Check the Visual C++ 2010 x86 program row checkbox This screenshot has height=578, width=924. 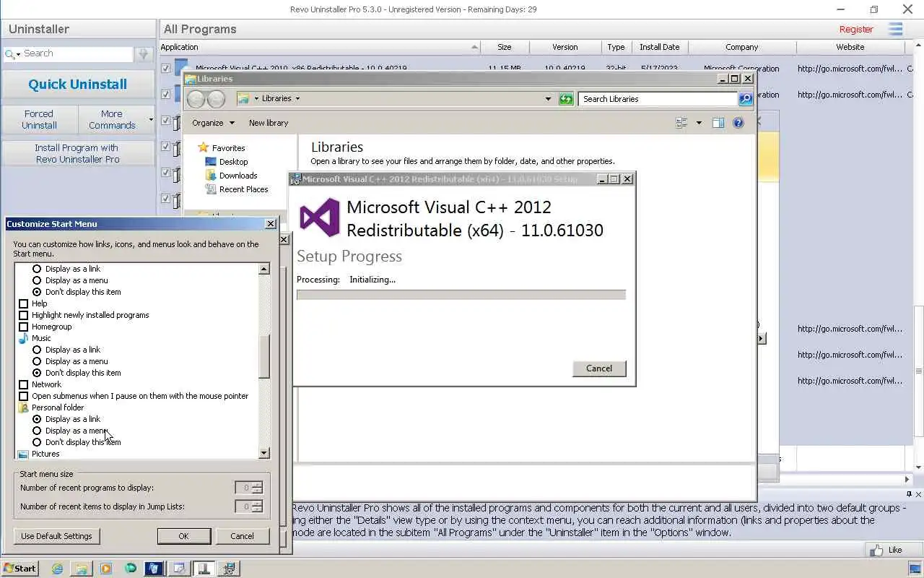166,69
